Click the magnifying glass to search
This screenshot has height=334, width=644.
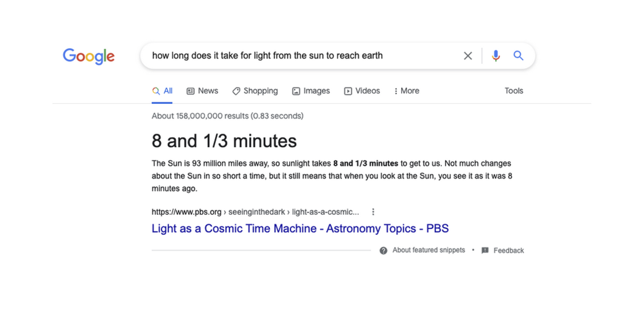pyautogui.click(x=518, y=55)
